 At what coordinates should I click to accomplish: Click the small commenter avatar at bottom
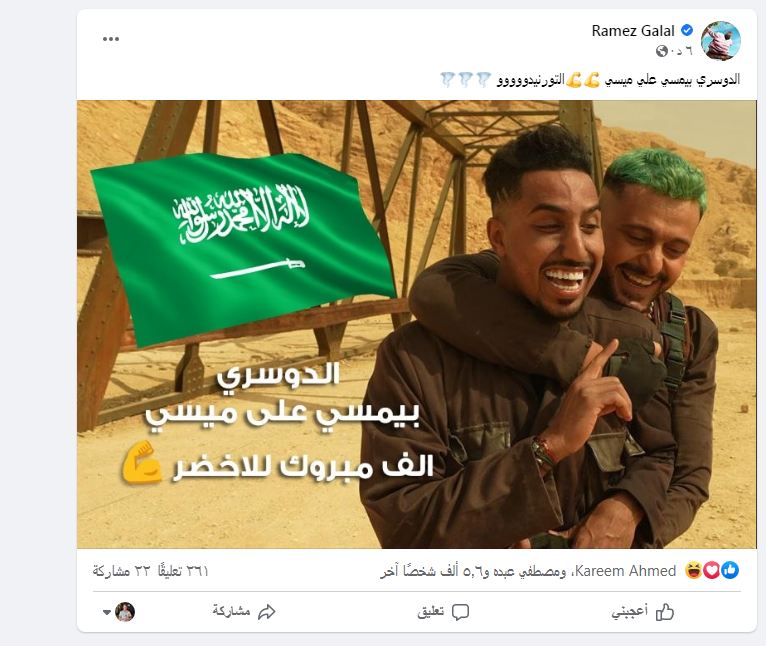(125, 612)
